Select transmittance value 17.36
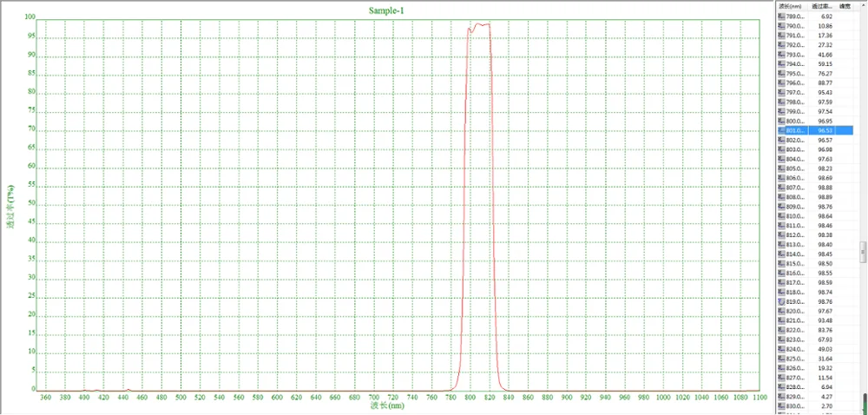 click(x=825, y=36)
